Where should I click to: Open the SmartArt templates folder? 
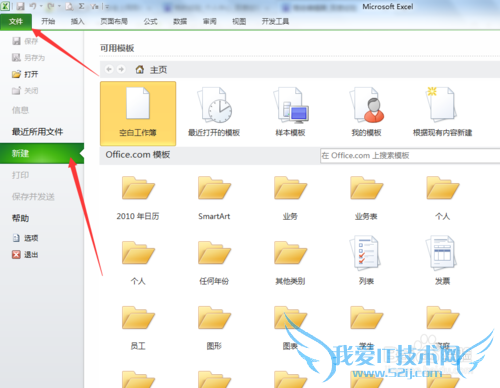[214, 198]
